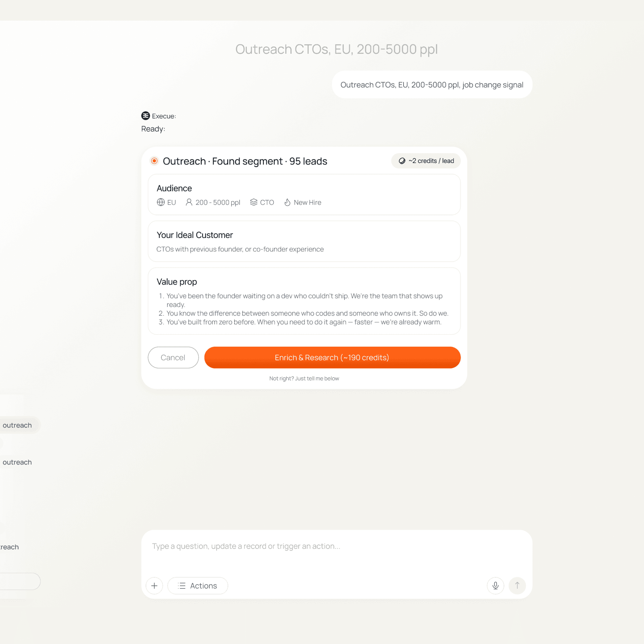This screenshot has width=644, height=644.
Task: Click the Your Ideal Customer card
Action: (x=304, y=242)
